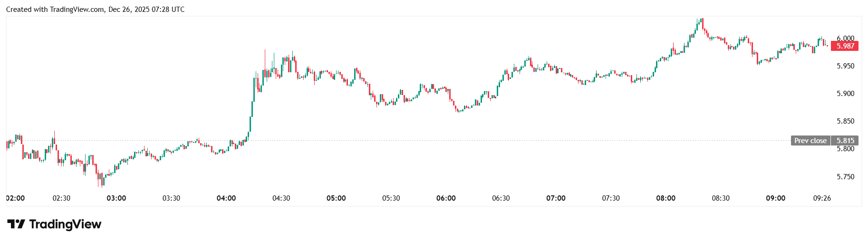Click the TradingView logo icon

pos(16,224)
